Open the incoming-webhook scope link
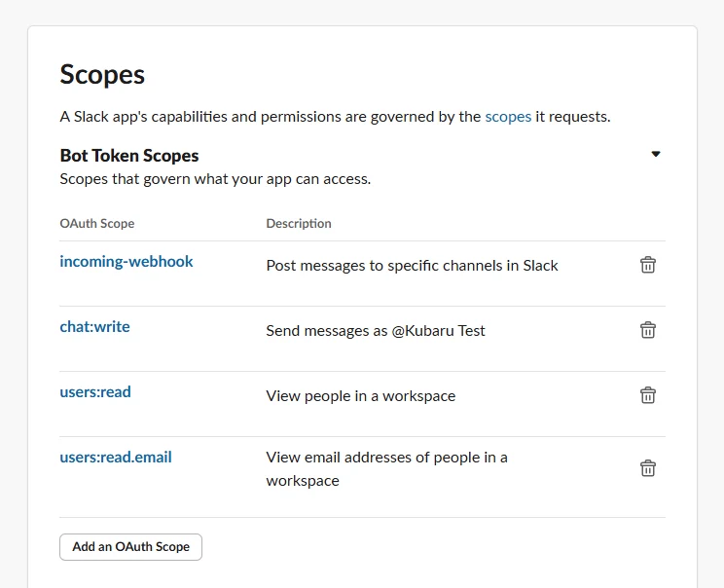This screenshot has width=724, height=588. coord(127,262)
